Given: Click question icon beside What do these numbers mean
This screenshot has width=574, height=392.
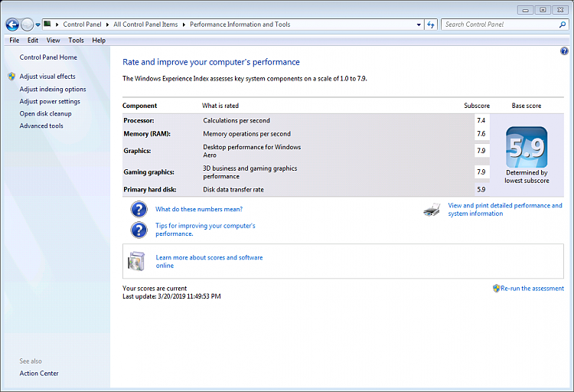Looking at the screenshot, I should pyautogui.click(x=139, y=209).
